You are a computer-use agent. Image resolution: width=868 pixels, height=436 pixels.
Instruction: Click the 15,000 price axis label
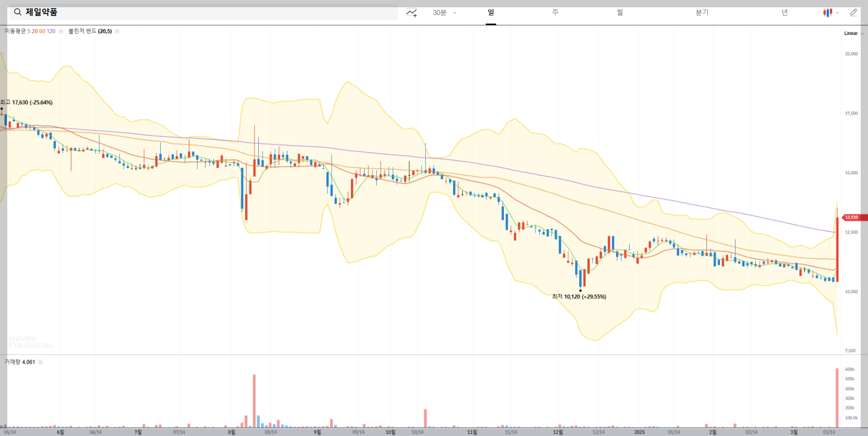pyautogui.click(x=851, y=173)
